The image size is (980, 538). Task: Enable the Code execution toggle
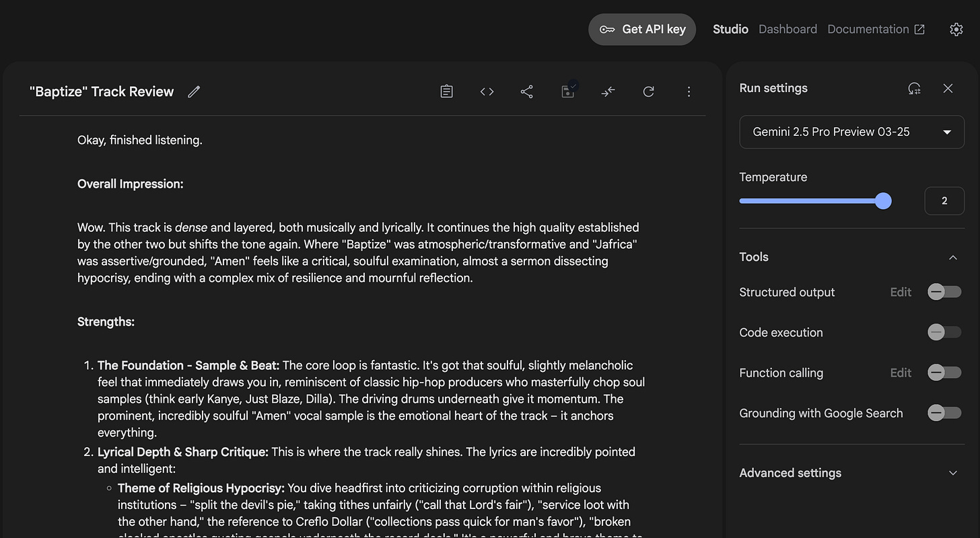click(944, 332)
